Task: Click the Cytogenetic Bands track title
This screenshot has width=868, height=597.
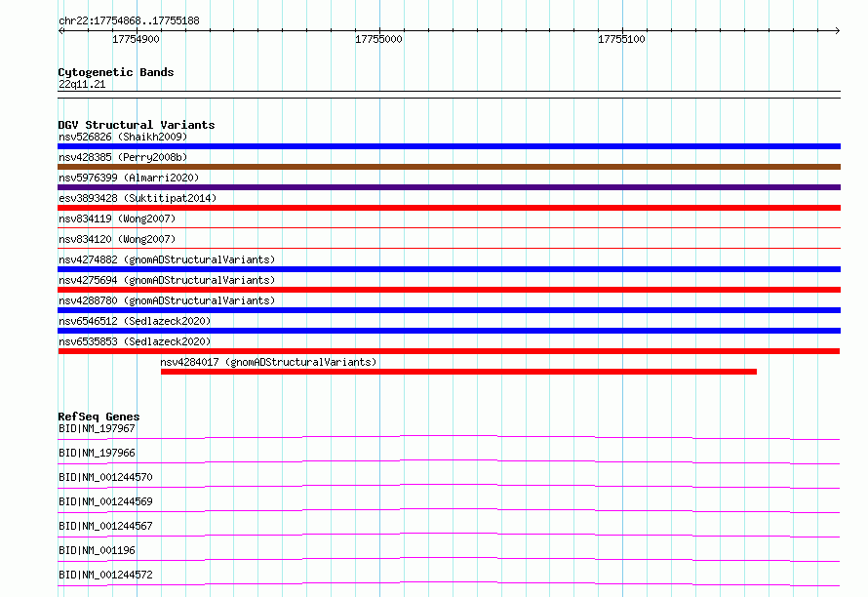Action: (116, 72)
